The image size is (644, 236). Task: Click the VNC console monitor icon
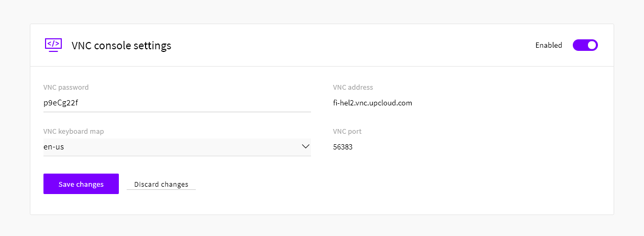(x=53, y=45)
